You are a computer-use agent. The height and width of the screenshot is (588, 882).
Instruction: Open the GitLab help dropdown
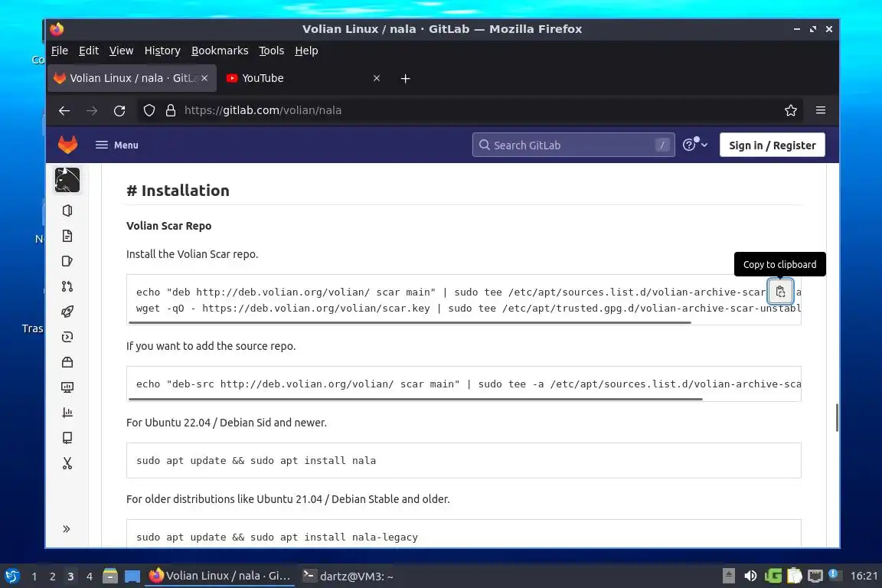coord(694,145)
